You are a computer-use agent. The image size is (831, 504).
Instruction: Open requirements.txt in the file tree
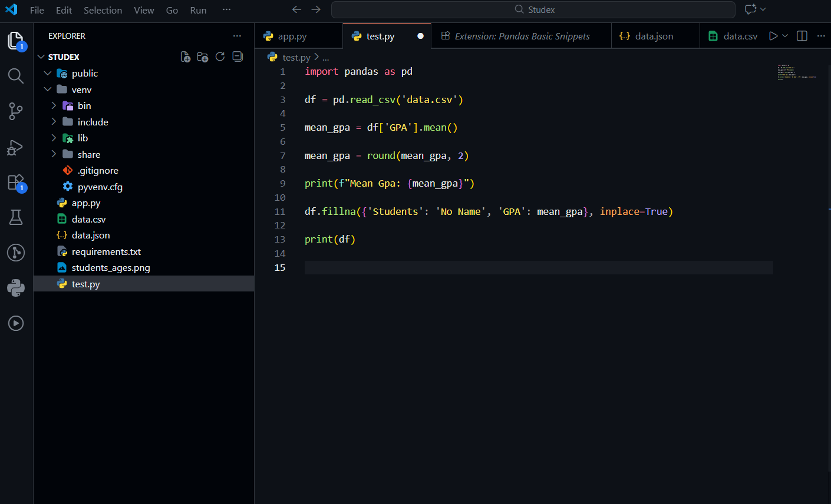106,252
